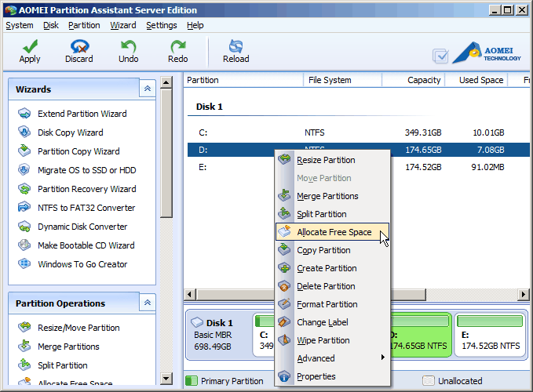Click the partition list scroll left arrow

click(190, 294)
